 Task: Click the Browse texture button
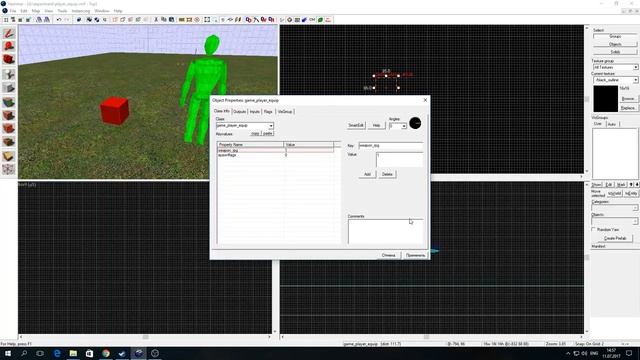pos(628,99)
